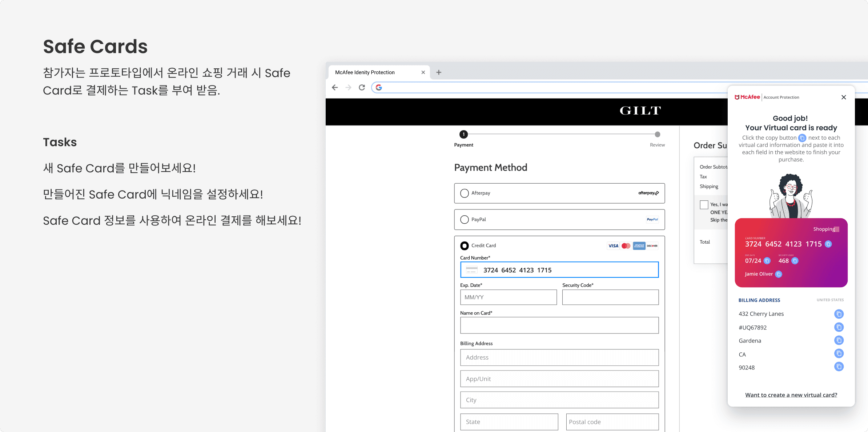Click the GILT logo in the header
Viewport: 868px width, 432px height.
pyautogui.click(x=640, y=111)
